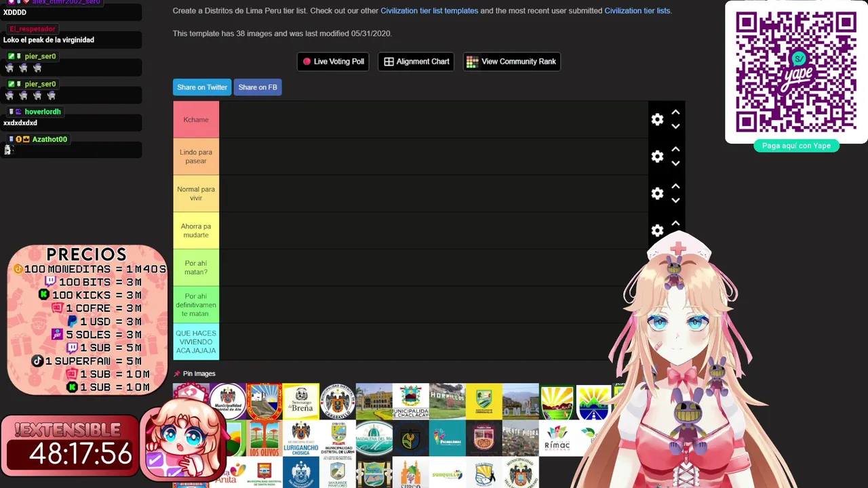Viewport: 868px width, 488px height.
Task: Share tier list on Twitter
Action: (202, 87)
